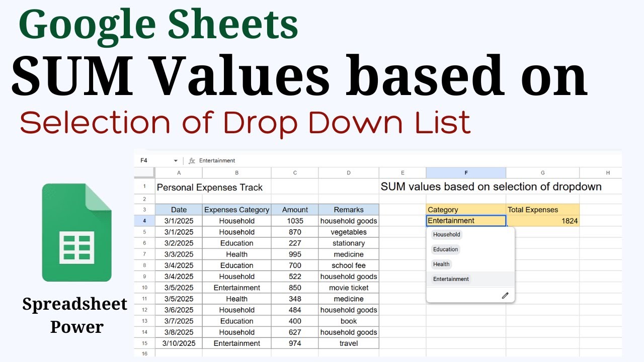Click the formula bar containing Entertainment
Viewport: 644px width, 362px height.
(x=410, y=161)
